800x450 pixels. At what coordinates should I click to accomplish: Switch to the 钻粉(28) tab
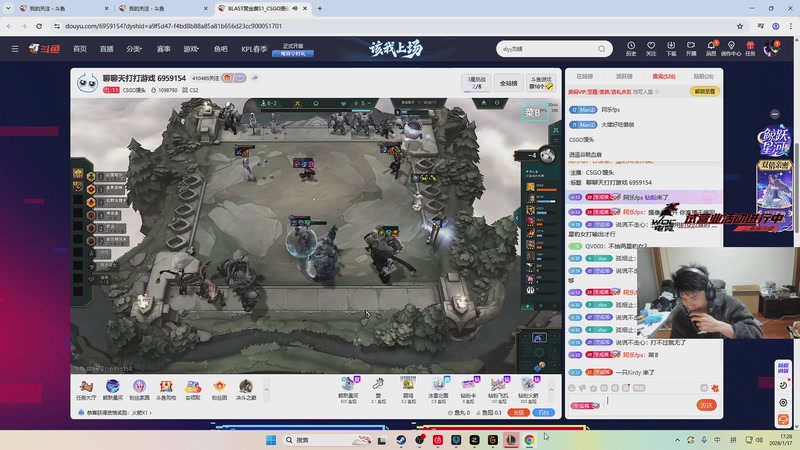click(x=703, y=77)
